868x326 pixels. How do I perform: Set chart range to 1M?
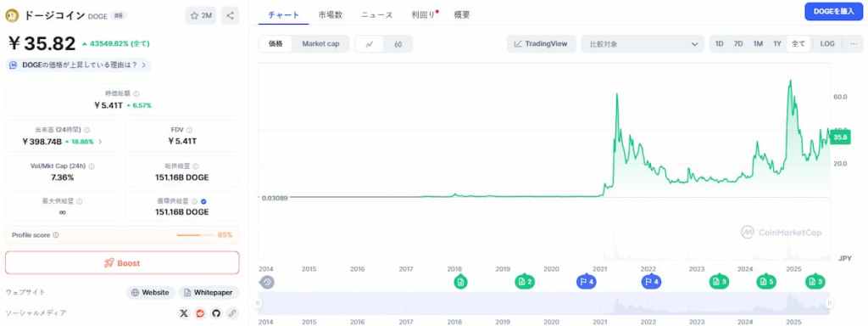pos(758,44)
